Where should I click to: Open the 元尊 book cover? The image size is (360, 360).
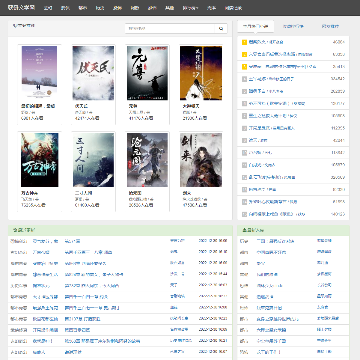point(147,73)
